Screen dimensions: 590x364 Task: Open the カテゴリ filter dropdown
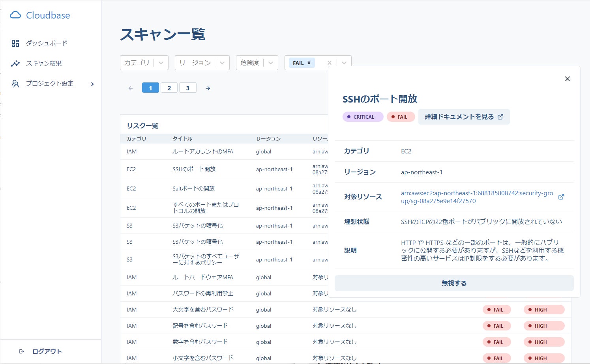144,63
